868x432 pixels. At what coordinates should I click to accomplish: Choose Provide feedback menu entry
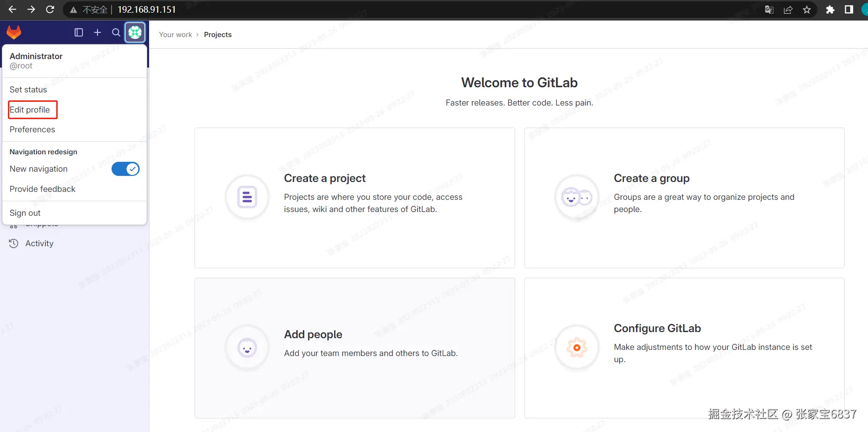click(75, 189)
